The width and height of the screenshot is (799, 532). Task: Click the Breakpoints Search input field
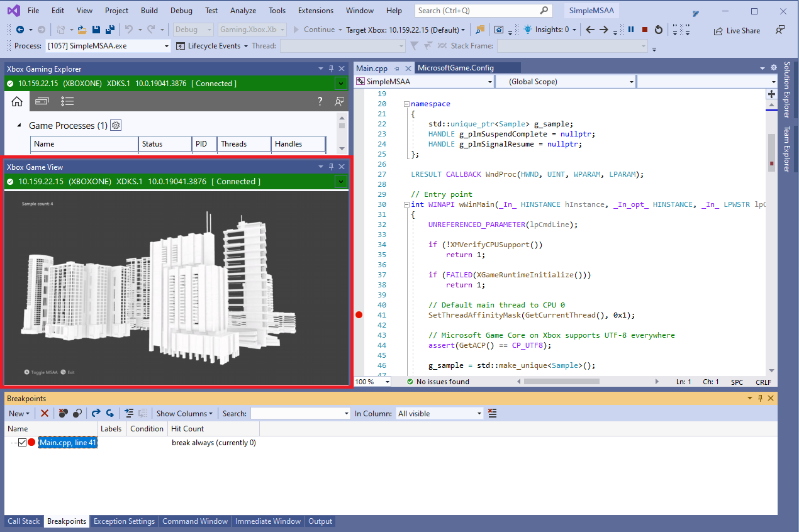[x=300, y=413]
